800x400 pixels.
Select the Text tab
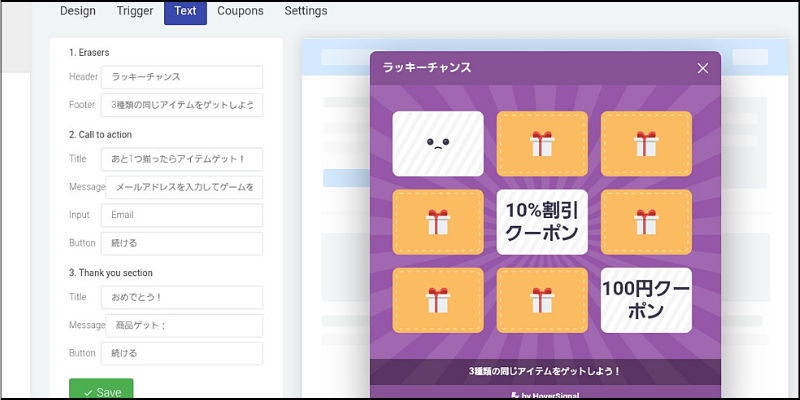click(185, 12)
